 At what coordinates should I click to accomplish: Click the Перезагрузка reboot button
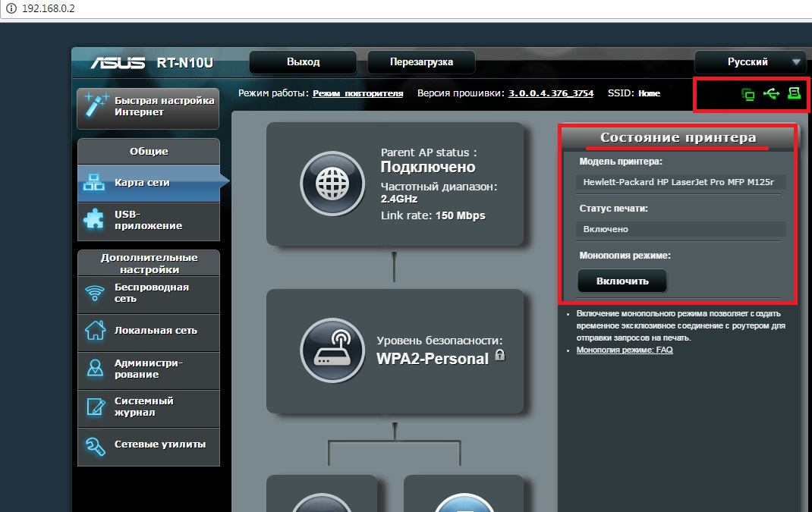point(421,62)
